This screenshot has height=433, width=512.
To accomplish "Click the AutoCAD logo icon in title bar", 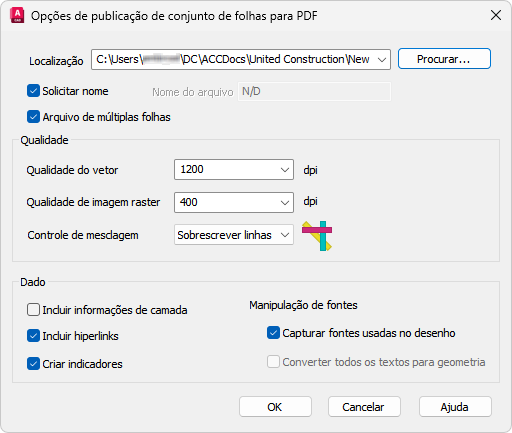I will 17,16.
